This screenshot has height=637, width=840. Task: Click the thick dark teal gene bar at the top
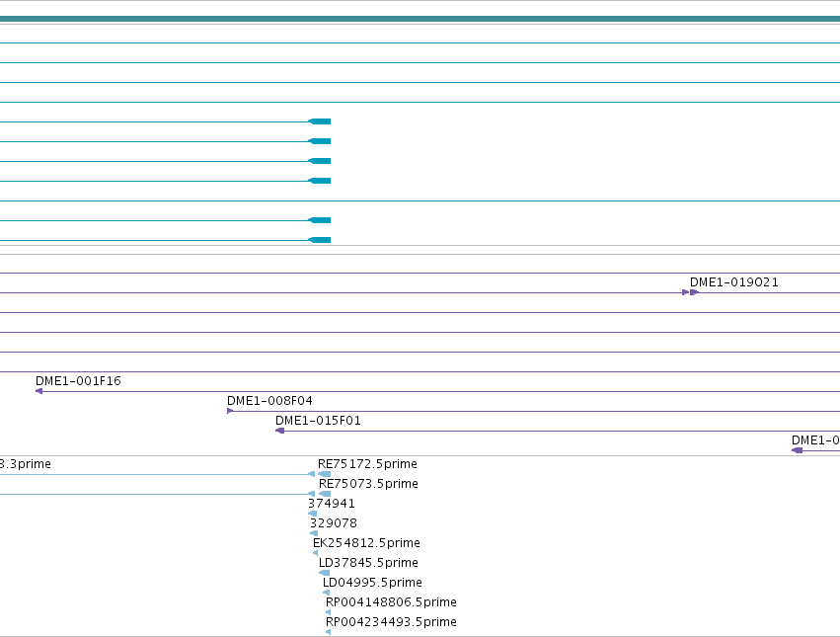[420, 19]
